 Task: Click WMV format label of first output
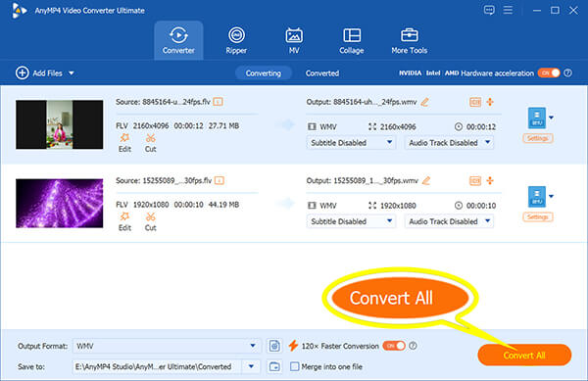tap(328, 126)
